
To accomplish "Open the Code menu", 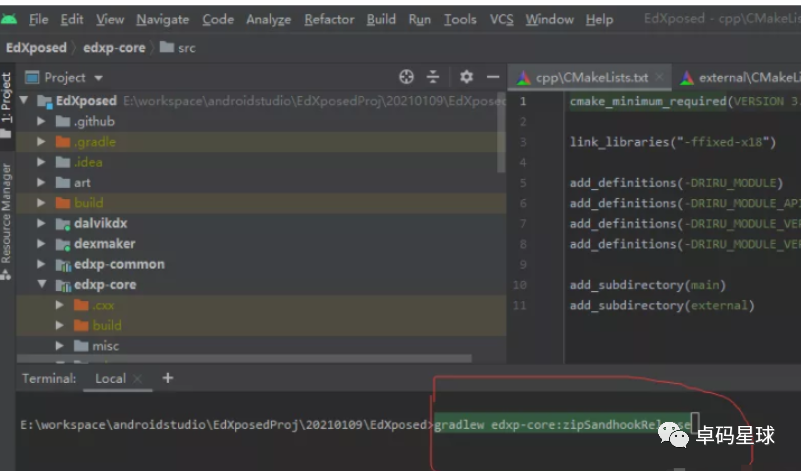I will click(x=218, y=19).
